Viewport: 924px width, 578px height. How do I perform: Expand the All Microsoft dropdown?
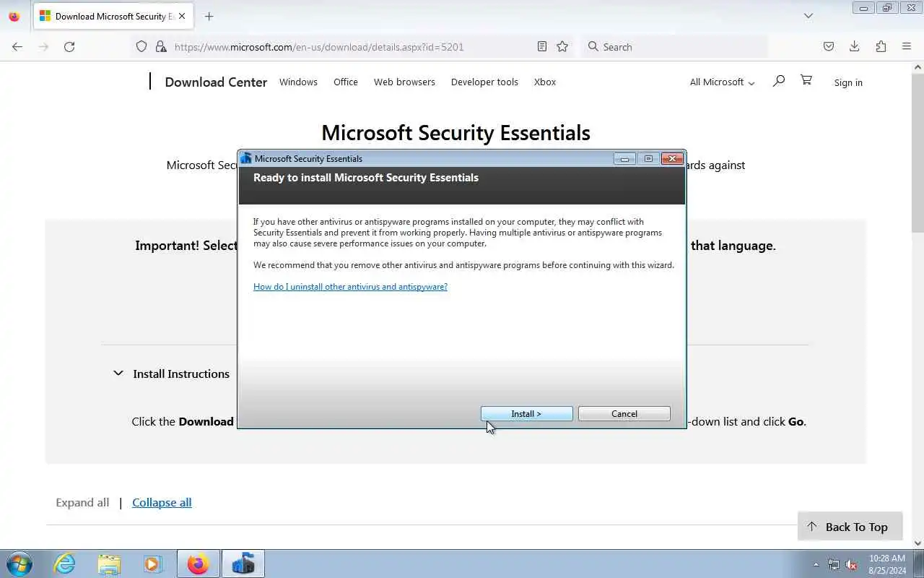722,82
